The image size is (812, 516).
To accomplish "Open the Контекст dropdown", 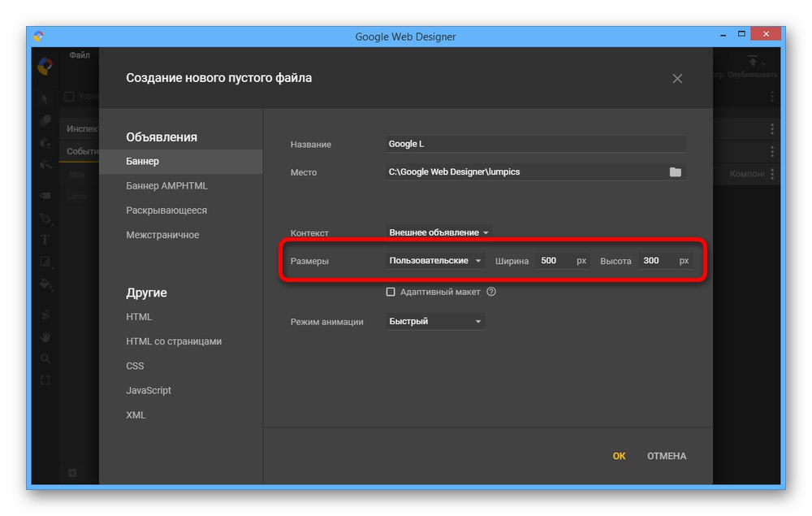I will (x=438, y=232).
